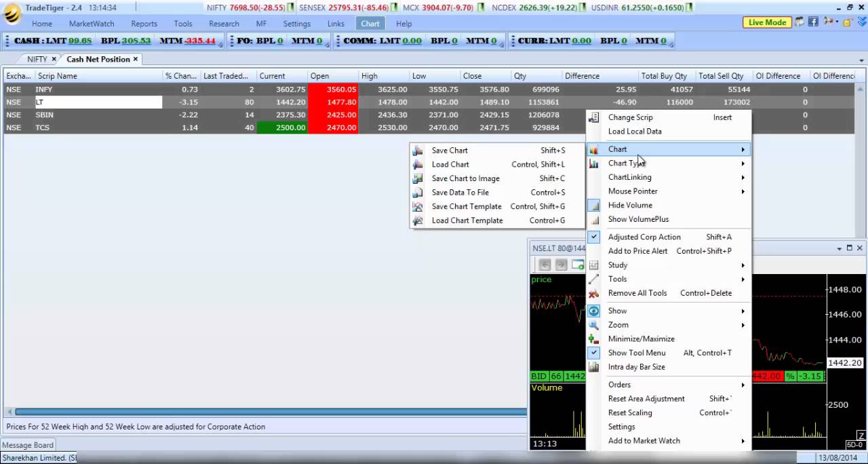Open Settings in context menu

[669, 427]
